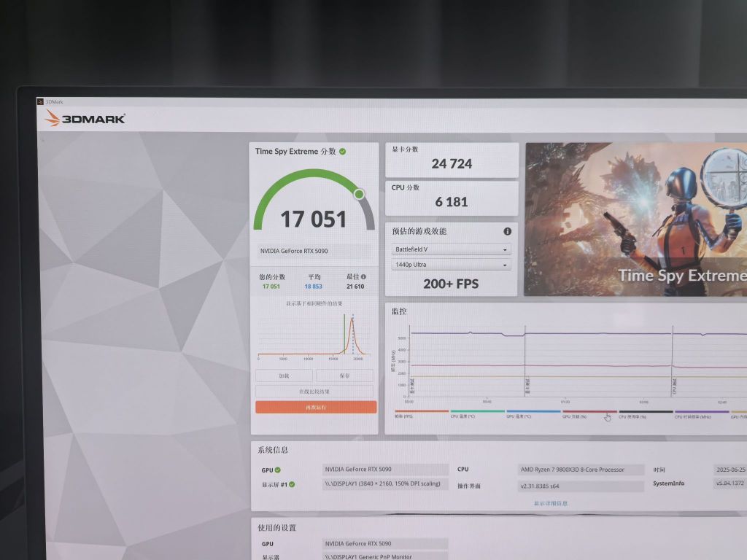Image resolution: width=747 pixels, height=560 pixels.
Task: Open the Battlefield V game selection dropdown
Action: point(451,249)
